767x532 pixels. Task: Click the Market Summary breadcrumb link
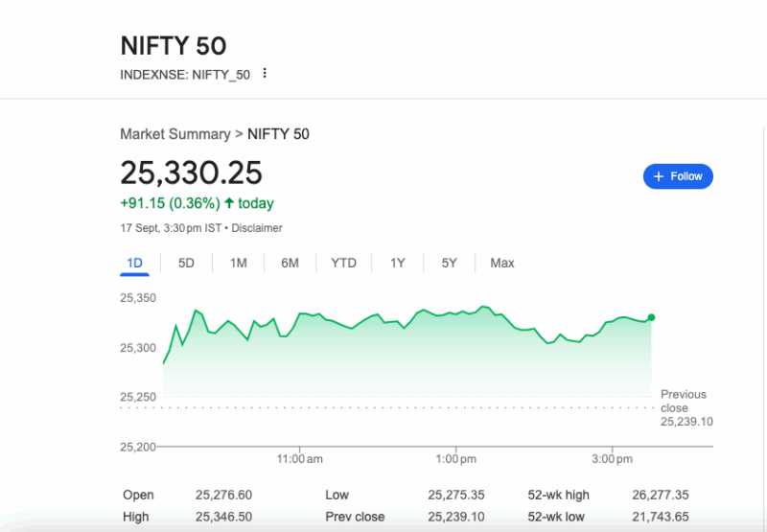point(174,134)
